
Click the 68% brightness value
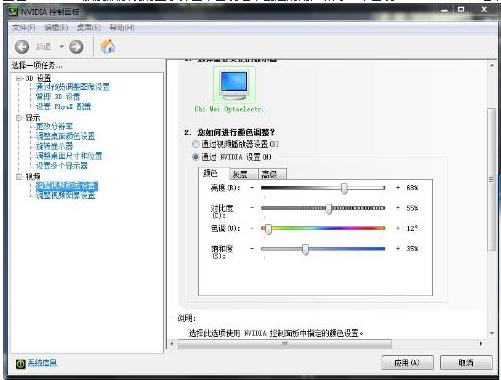coord(412,188)
